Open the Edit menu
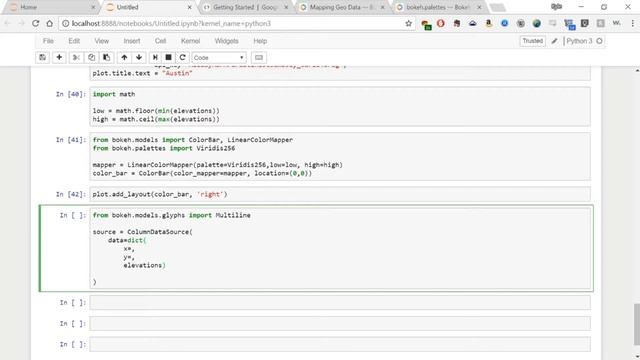 (x=74, y=41)
